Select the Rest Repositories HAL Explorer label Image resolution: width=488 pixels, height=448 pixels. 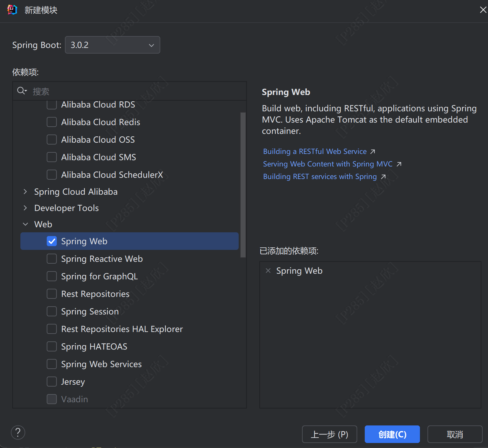122,329
